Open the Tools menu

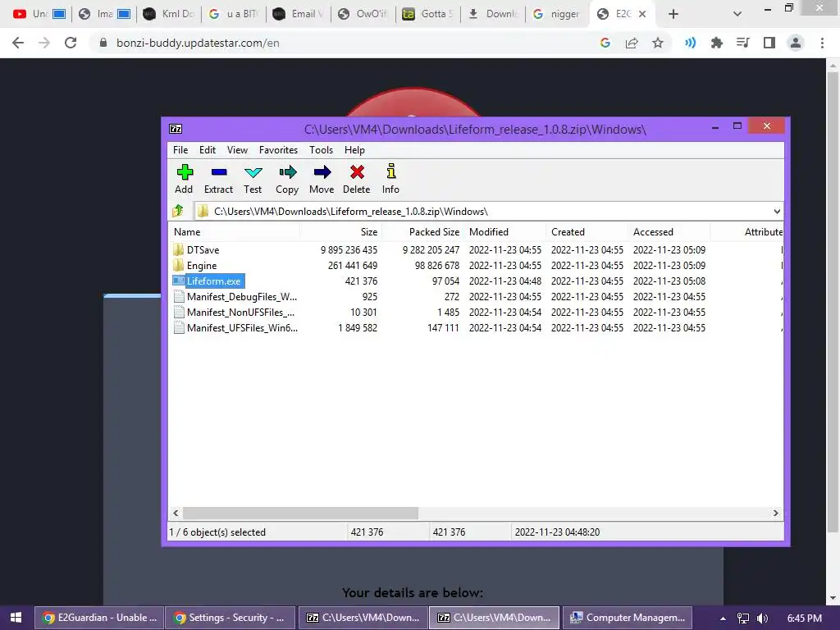click(x=321, y=150)
